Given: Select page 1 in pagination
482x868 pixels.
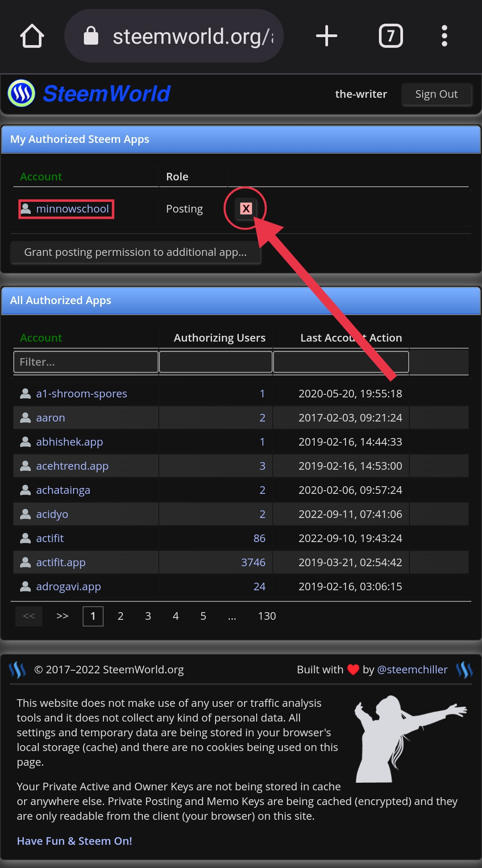Looking at the screenshot, I should 93,616.
